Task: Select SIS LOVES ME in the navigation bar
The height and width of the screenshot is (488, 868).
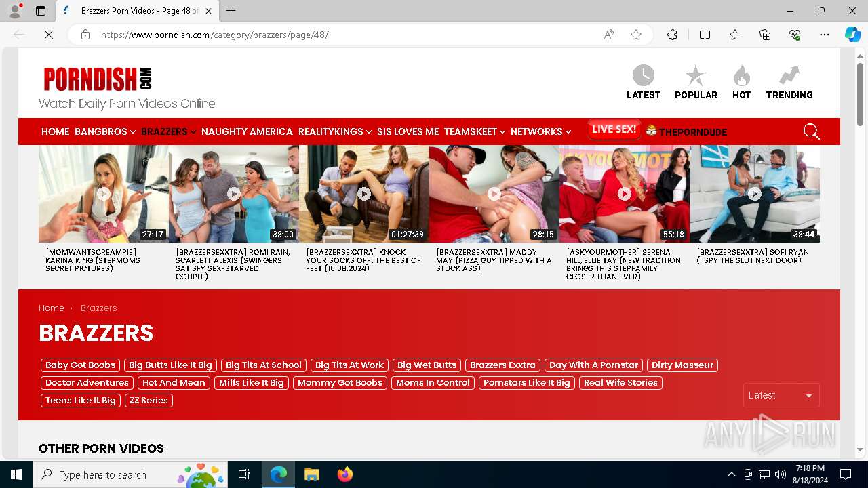Action: click(x=408, y=131)
